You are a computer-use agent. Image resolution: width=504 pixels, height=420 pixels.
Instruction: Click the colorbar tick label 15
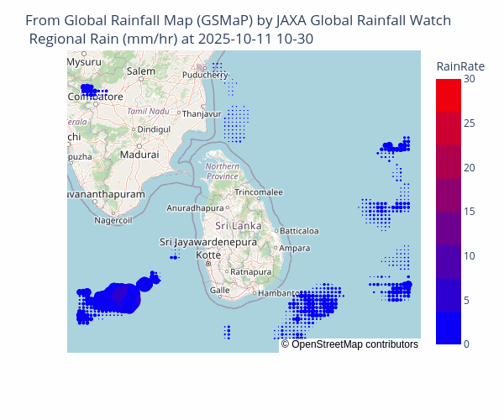[x=470, y=212]
